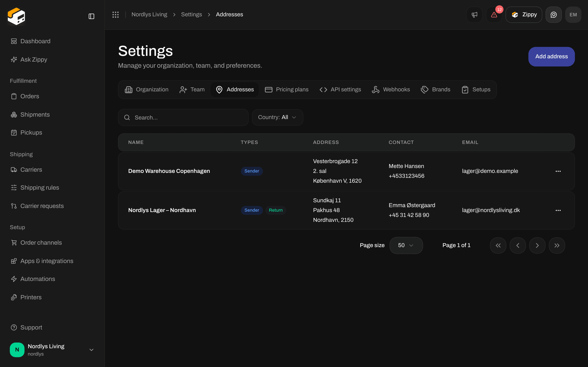The height and width of the screenshot is (367, 588).
Task: Focus the Search addresses input field
Action: [x=183, y=117]
